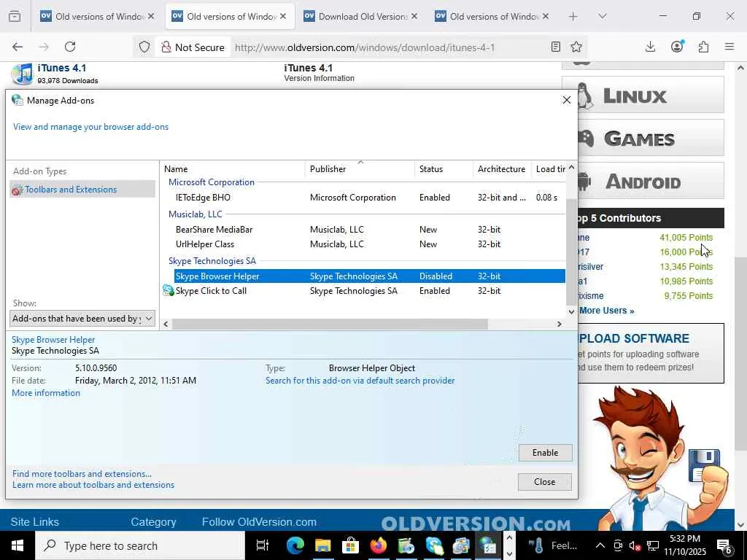Close the Download Old Versions tab
747x560 pixels.
414,17
